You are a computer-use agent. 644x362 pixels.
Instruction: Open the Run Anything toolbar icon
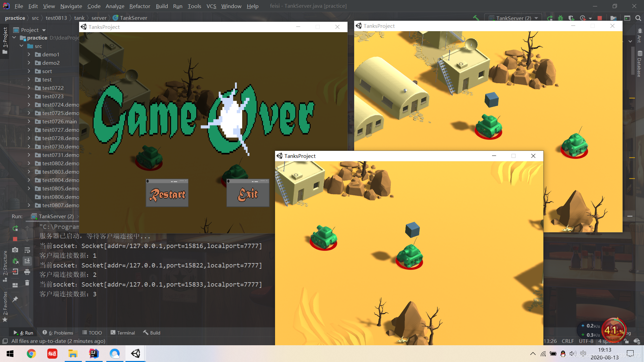click(x=627, y=18)
